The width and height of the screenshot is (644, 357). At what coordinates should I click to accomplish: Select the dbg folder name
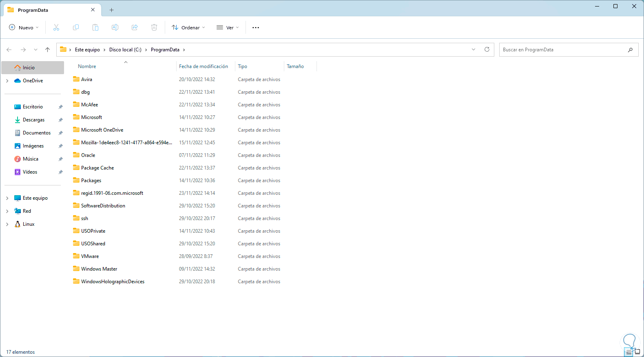click(x=85, y=92)
